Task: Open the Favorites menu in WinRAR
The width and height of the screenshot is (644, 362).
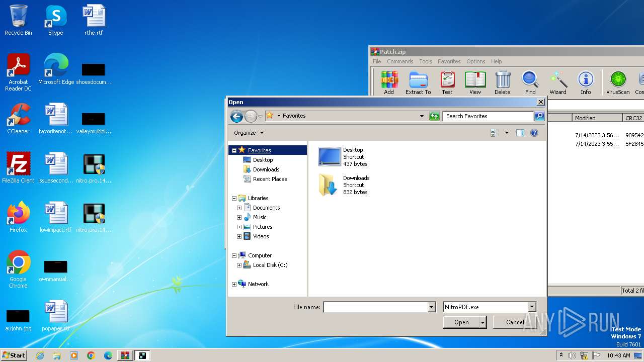Action: click(449, 61)
